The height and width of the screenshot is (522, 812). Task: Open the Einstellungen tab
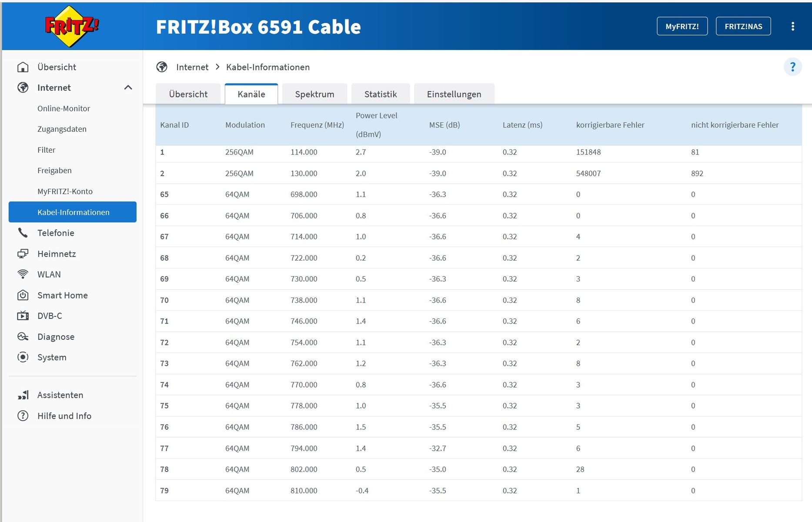[454, 94]
